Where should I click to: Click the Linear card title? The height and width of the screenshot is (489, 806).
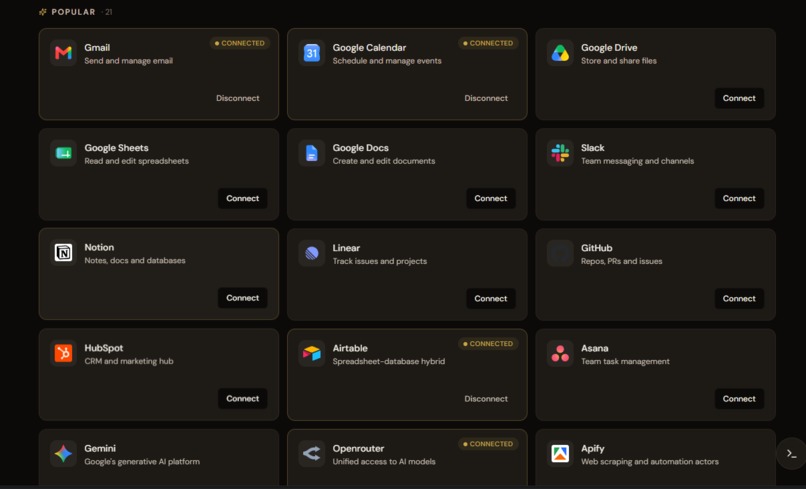(346, 248)
